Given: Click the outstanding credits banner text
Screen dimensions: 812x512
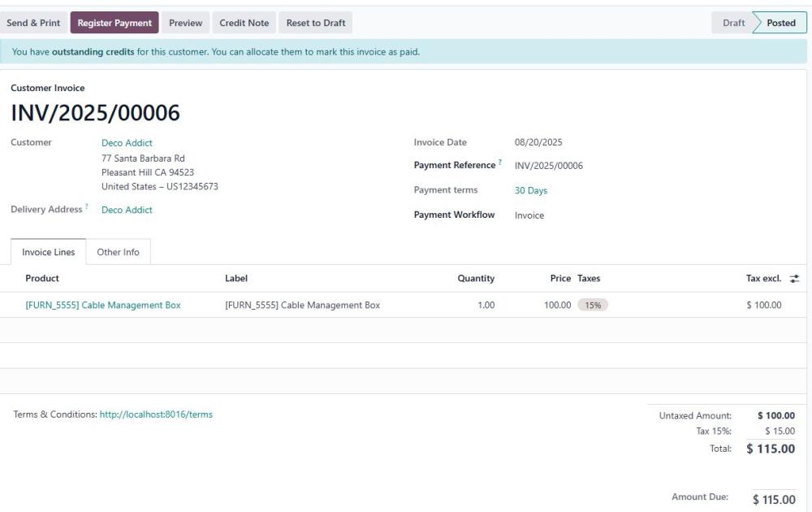Looking at the screenshot, I should [215, 52].
